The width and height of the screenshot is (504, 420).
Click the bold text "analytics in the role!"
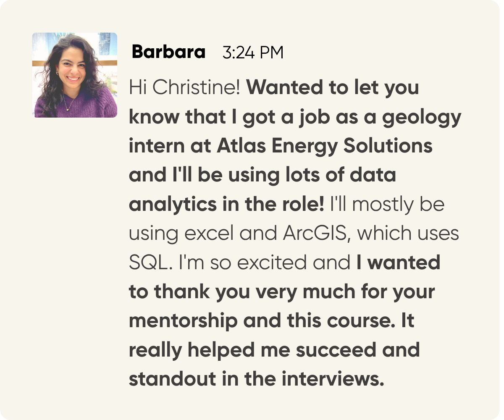pos(226,205)
